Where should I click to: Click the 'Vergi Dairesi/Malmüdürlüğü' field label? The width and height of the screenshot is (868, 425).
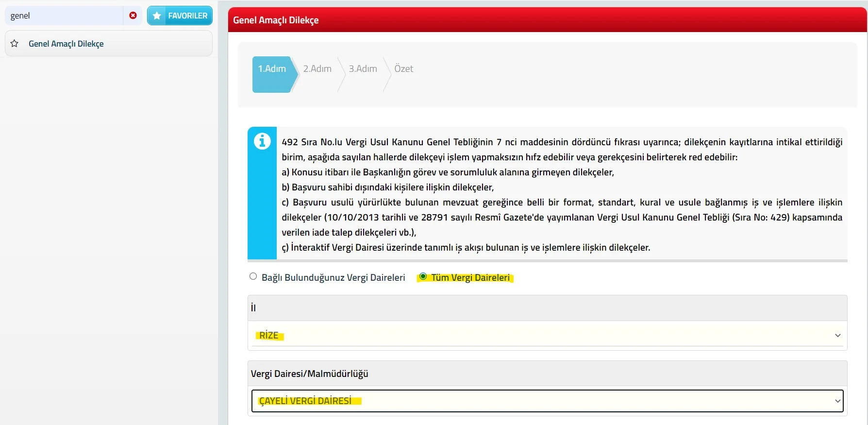(309, 374)
